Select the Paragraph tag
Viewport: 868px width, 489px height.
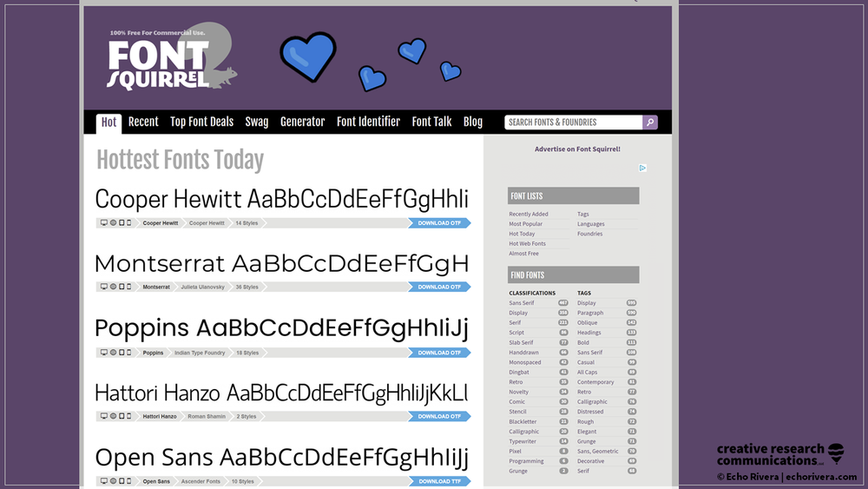(590, 313)
